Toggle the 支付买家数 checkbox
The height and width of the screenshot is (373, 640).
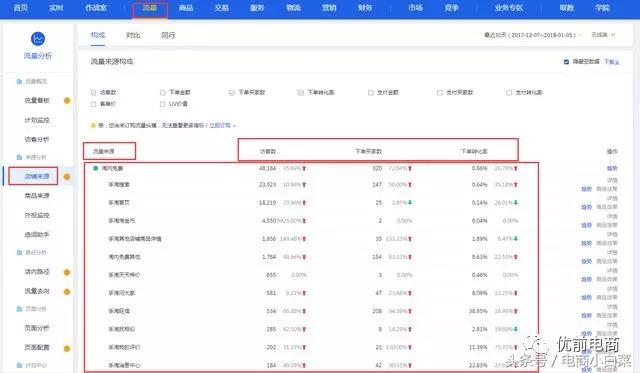(x=440, y=93)
